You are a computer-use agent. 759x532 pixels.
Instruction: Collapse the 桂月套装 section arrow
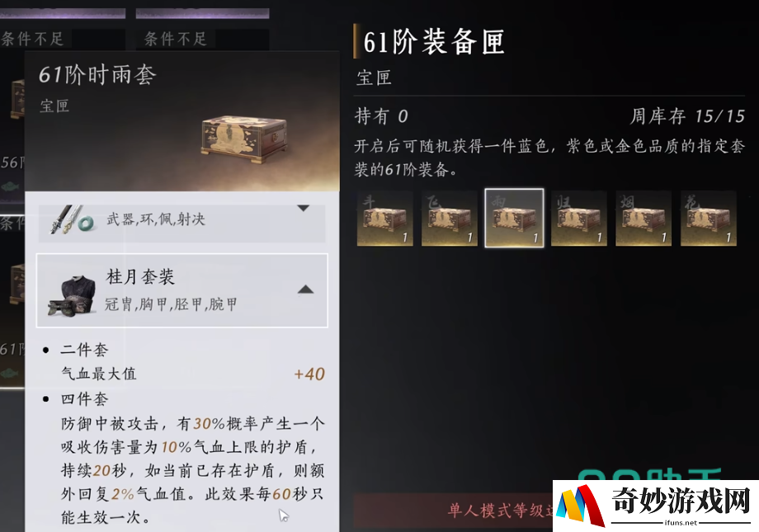point(305,290)
